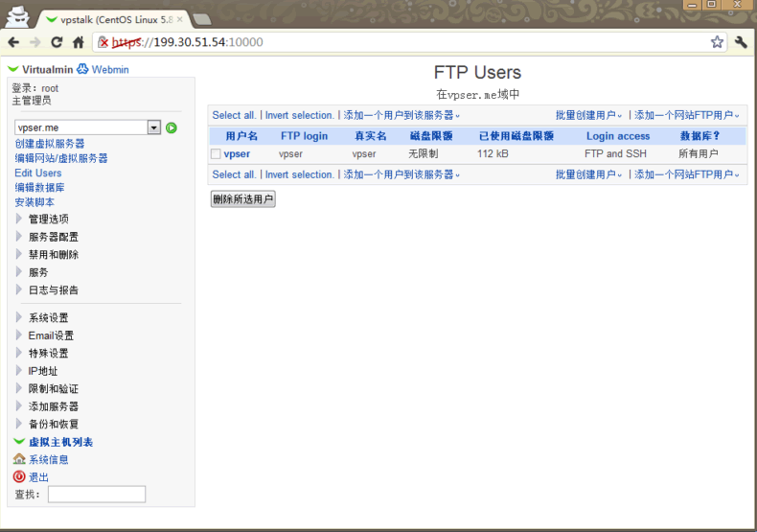This screenshot has height=532, width=757.
Task: Open the new tab button
Action: pos(201,19)
